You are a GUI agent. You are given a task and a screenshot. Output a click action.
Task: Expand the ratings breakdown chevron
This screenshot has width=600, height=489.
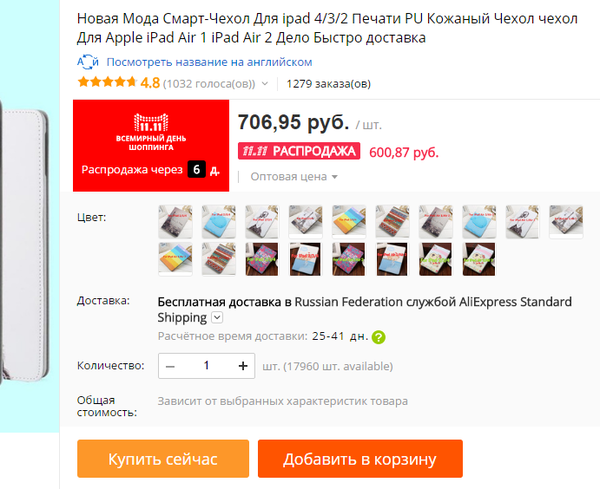click(x=265, y=83)
